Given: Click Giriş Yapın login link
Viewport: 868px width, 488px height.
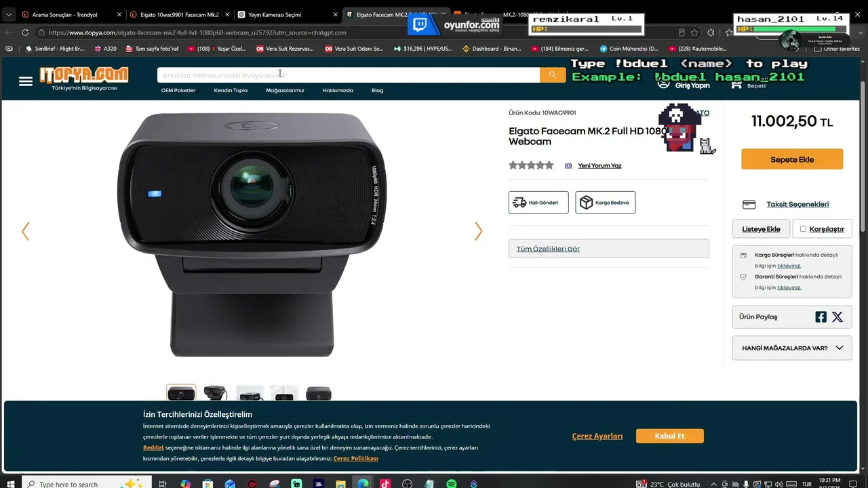Looking at the screenshot, I should click(692, 85).
